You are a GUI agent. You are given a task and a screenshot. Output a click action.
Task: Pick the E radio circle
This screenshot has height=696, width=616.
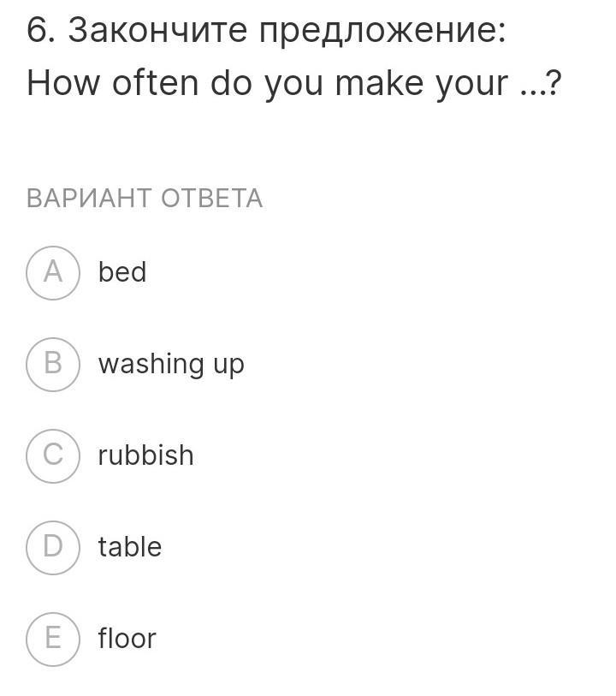pyautogui.click(x=53, y=638)
